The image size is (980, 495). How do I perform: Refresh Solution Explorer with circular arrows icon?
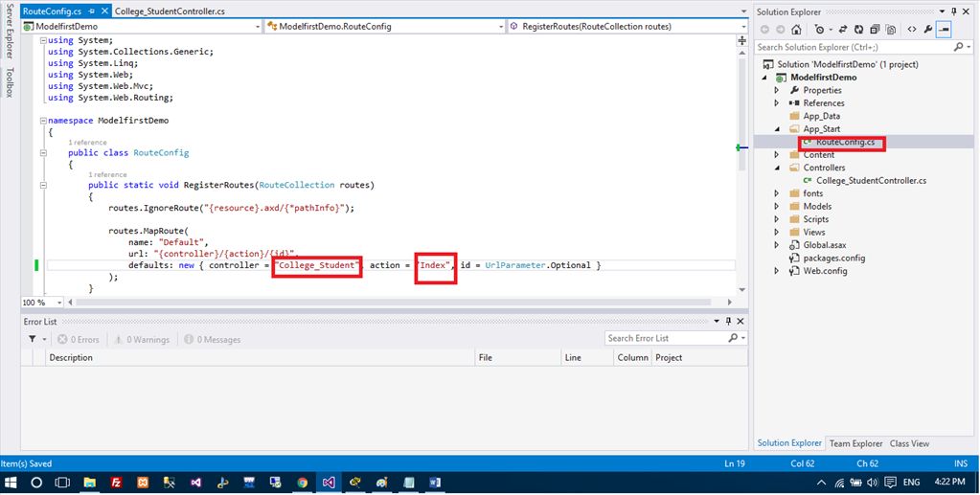(x=858, y=30)
